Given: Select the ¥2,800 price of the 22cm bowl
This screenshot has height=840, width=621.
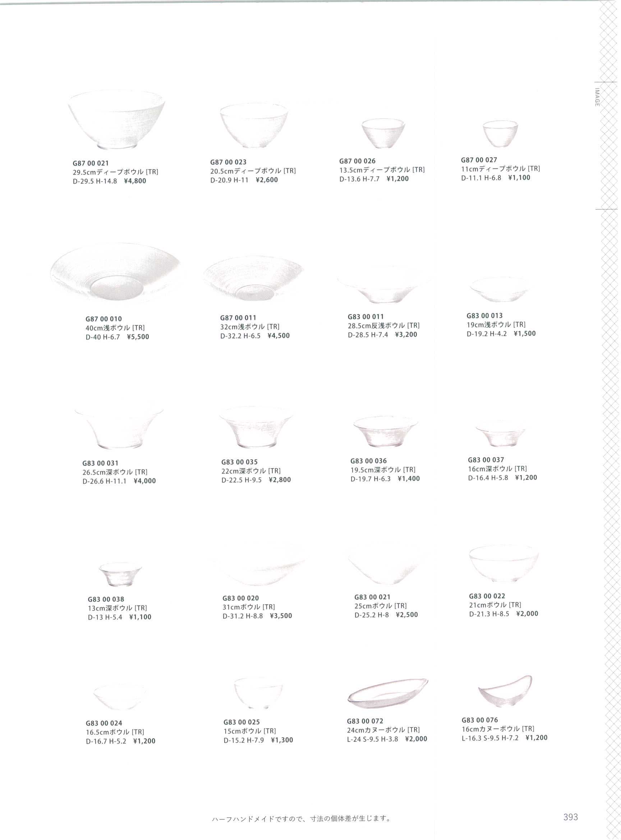Looking at the screenshot, I should [280, 480].
